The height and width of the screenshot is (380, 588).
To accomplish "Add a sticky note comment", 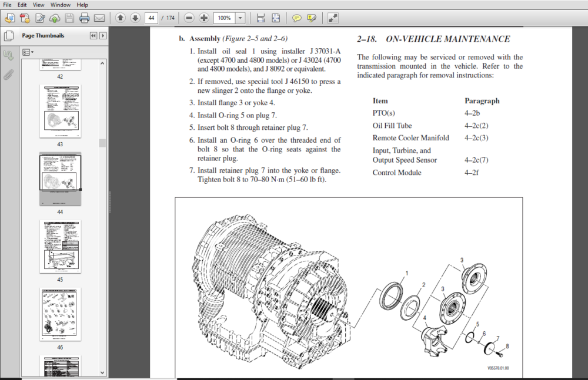I will click(x=296, y=18).
